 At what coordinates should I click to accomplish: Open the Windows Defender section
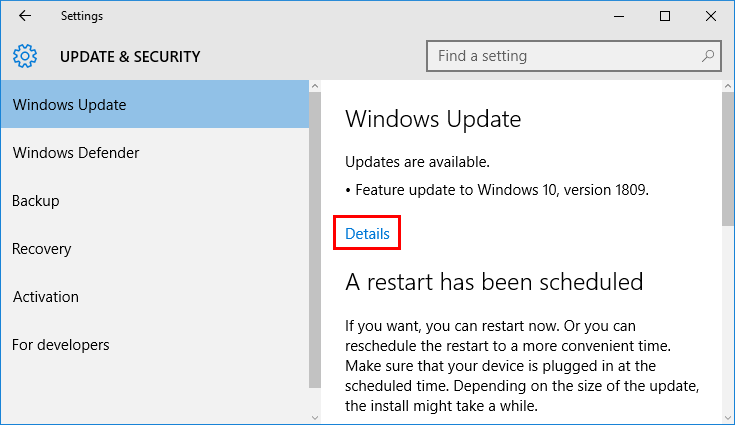pyautogui.click(x=76, y=153)
